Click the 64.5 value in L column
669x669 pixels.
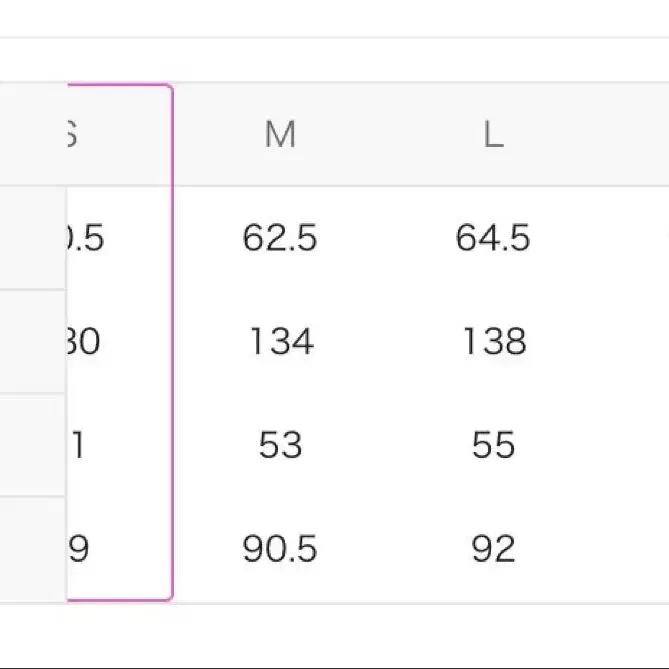[x=493, y=238]
